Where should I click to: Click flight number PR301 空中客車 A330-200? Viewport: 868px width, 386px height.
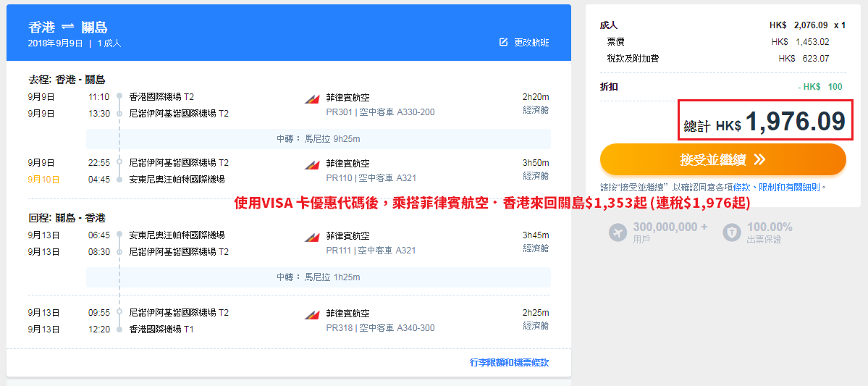pos(380,112)
